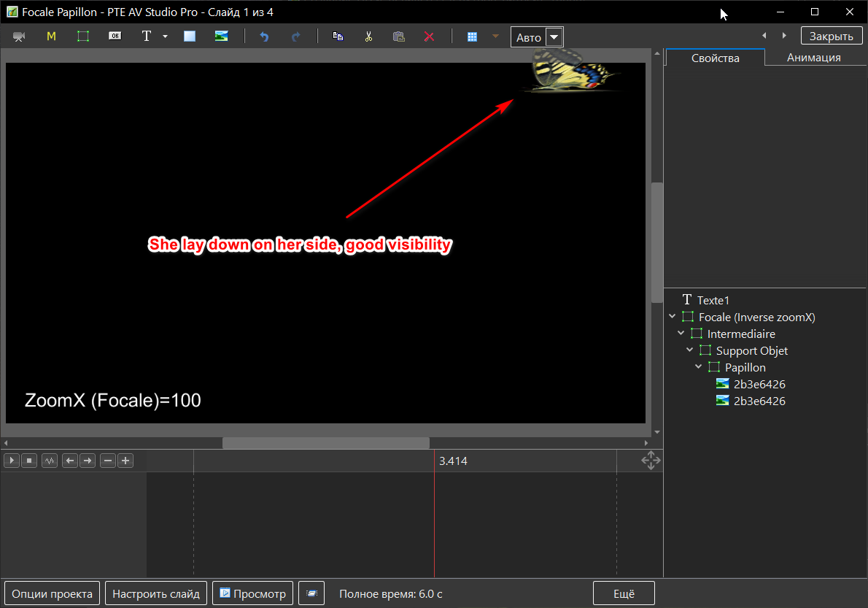Undo the last action with blue arrow
This screenshot has width=868, height=608.
click(264, 36)
